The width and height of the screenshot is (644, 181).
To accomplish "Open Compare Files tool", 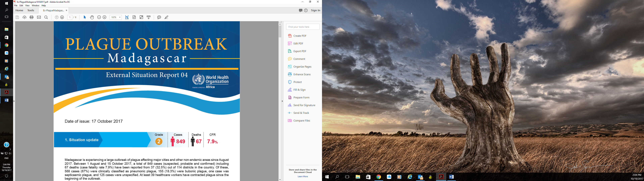I will tap(299, 120).
